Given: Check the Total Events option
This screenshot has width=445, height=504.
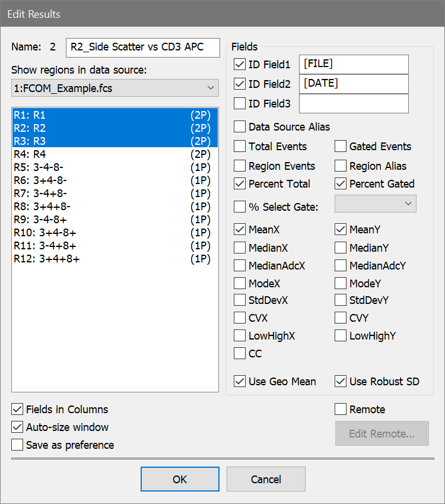Looking at the screenshot, I should pyautogui.click(x=240, y=147).
